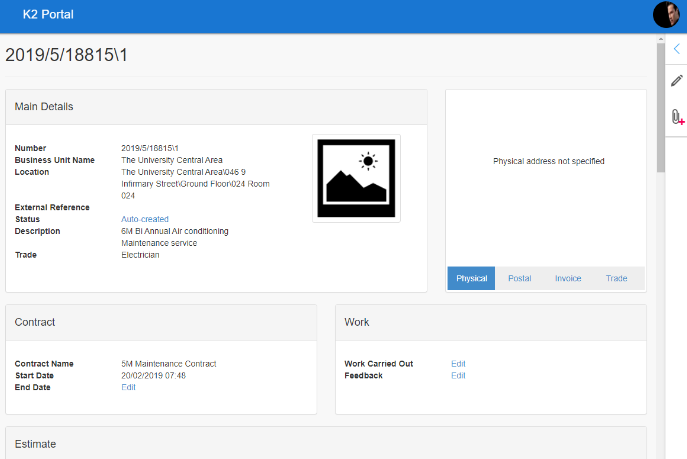Click the Contract panel header
Viewport: 687px width, 459px height.
tap(161, 323)
